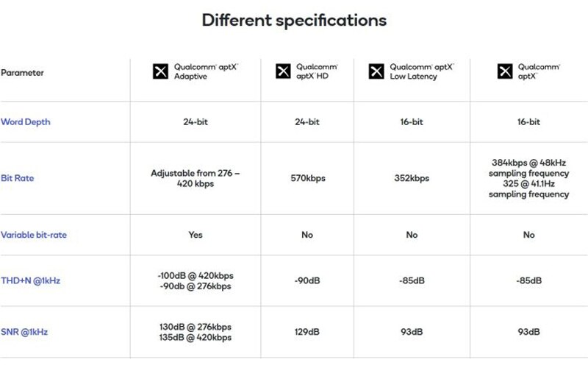Click the aptX Low Latency logo icon
The image size is (588, 368).
(x=376, y=71)
